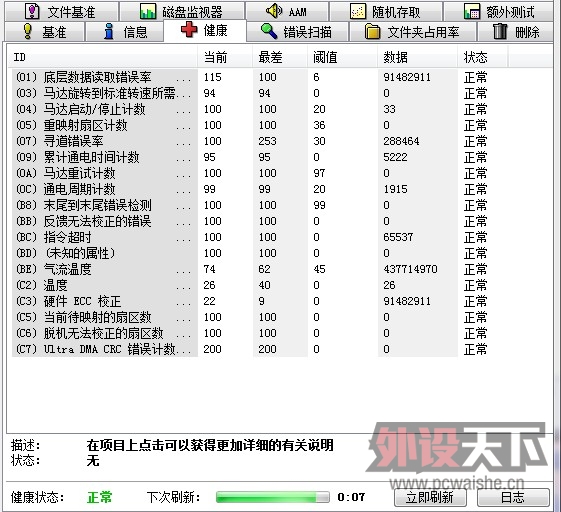This screenshot has width=561, height=512.
Task: Switch to the 随机存取 tab
Action: pos(386,11)
